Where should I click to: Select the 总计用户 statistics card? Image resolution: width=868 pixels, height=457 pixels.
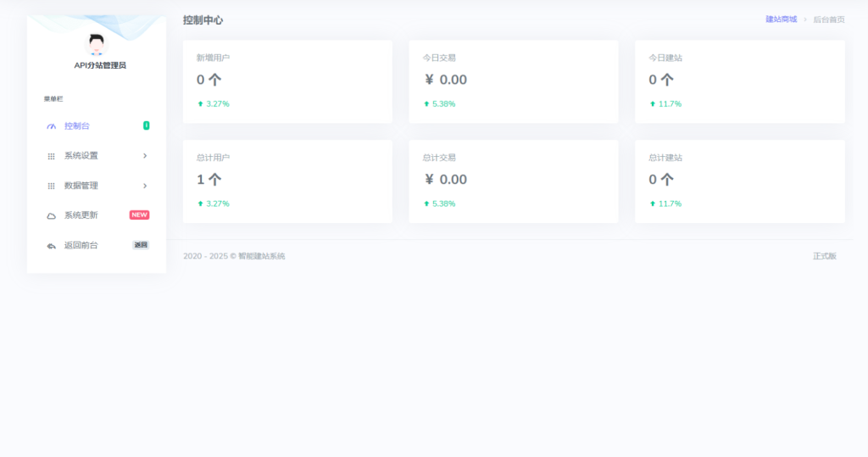pyautogui.click(x=287, y=181)
